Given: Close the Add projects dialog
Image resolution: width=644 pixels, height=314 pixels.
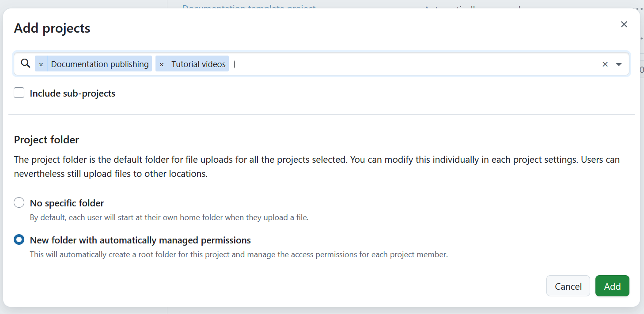Looking at the screenshot, I should coord(624,24).
